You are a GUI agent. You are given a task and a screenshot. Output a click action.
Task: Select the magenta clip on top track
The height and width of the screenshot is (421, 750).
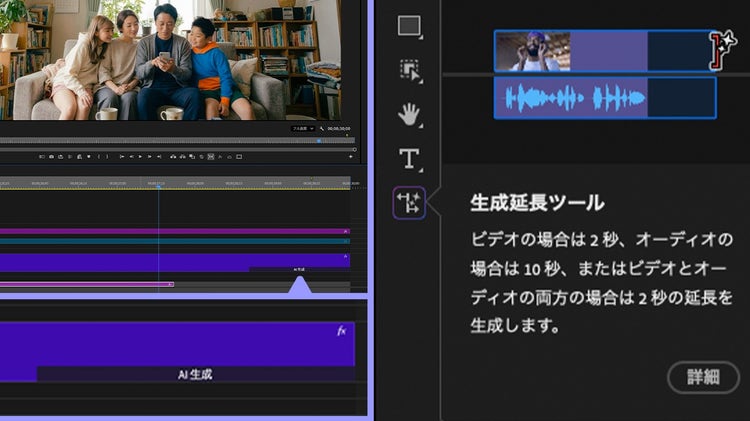tap(175, 231)
